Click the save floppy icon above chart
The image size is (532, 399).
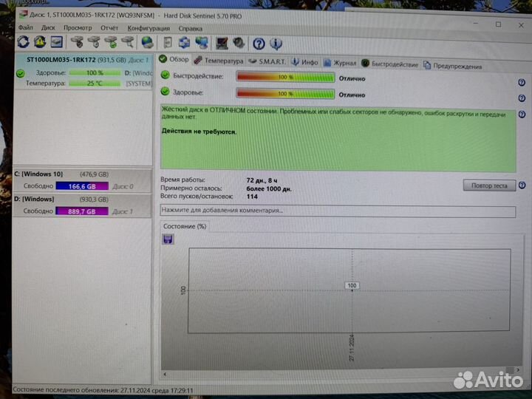click(x=168, y=239)
